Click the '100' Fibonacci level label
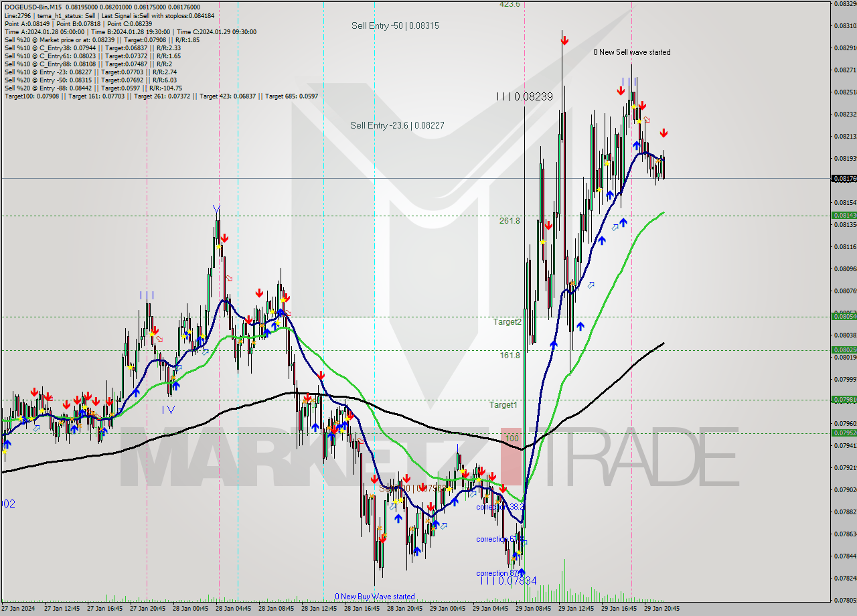 click(512, 438)
